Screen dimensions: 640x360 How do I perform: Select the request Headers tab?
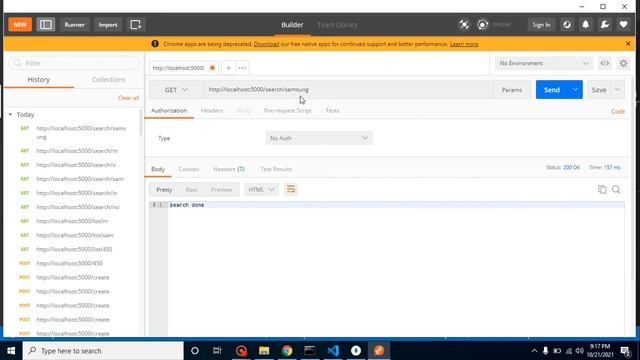tap(212, 111)
